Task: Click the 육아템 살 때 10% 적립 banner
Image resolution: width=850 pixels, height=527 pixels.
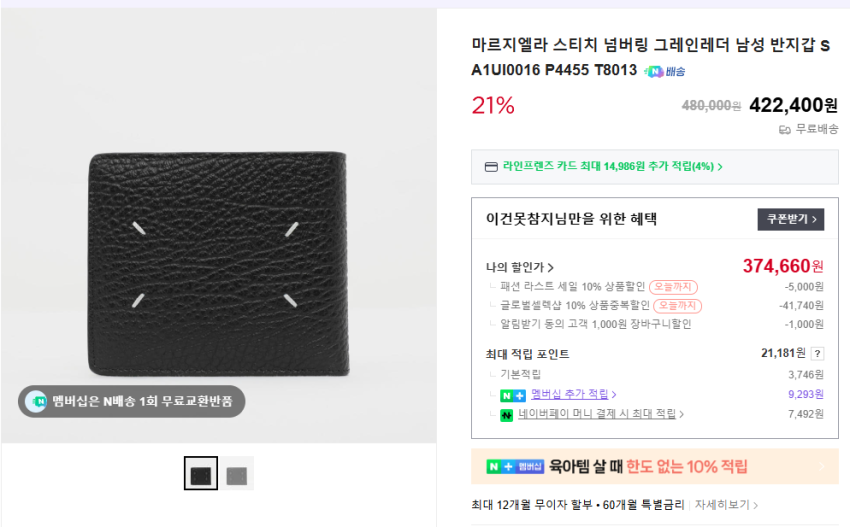Action: pyautogui.click(x=654, y=467)
